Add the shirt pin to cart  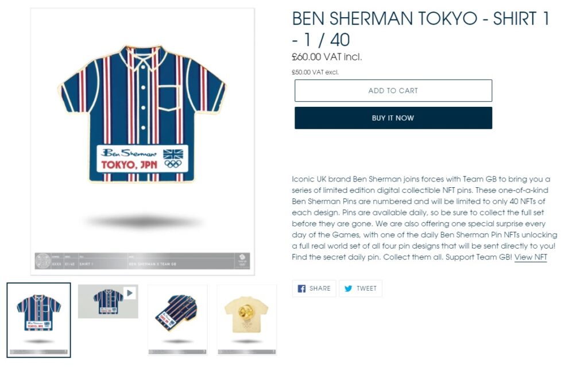(x=393, y=90)
